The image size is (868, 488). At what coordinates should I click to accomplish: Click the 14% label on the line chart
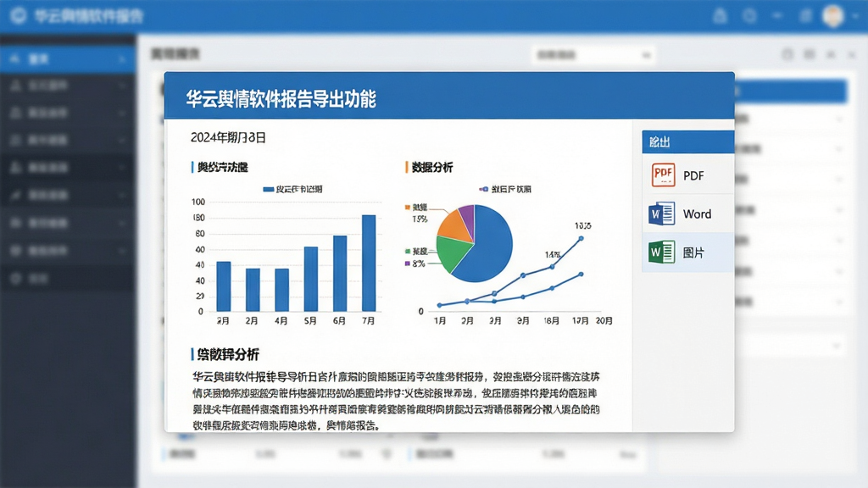coord(553,254)
